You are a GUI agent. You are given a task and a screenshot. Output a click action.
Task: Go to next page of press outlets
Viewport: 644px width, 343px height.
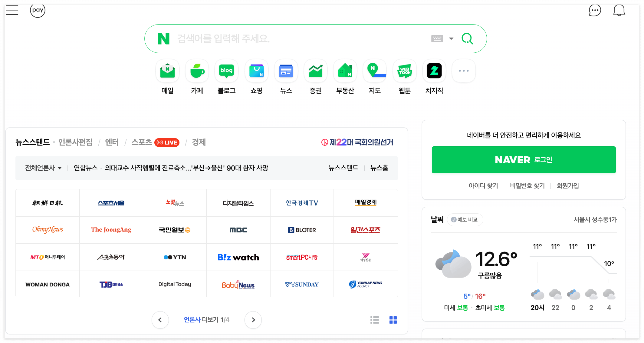coord(253,320)
